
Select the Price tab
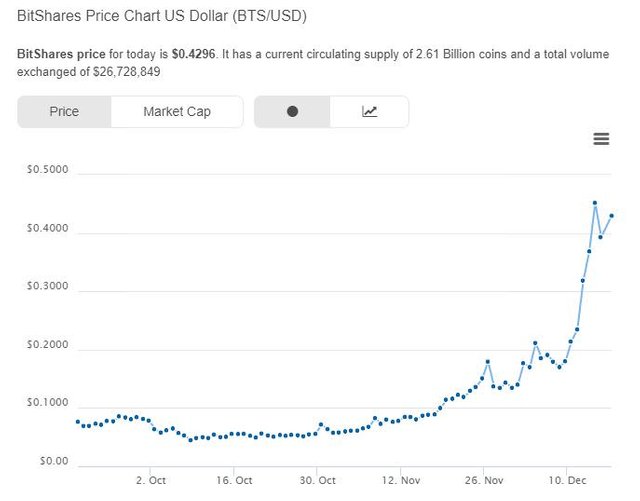pyautogui.click(x=64, y=111)
